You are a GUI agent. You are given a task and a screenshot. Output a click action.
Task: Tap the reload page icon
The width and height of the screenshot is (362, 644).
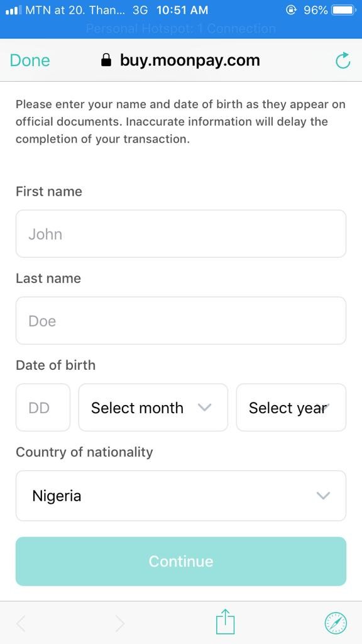click(343, 60)
